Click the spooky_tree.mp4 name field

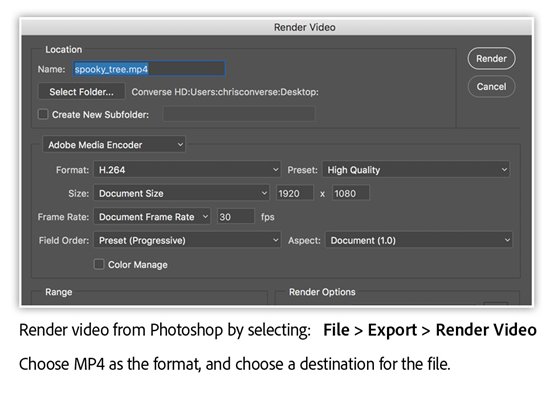click(x=149, y=69)
